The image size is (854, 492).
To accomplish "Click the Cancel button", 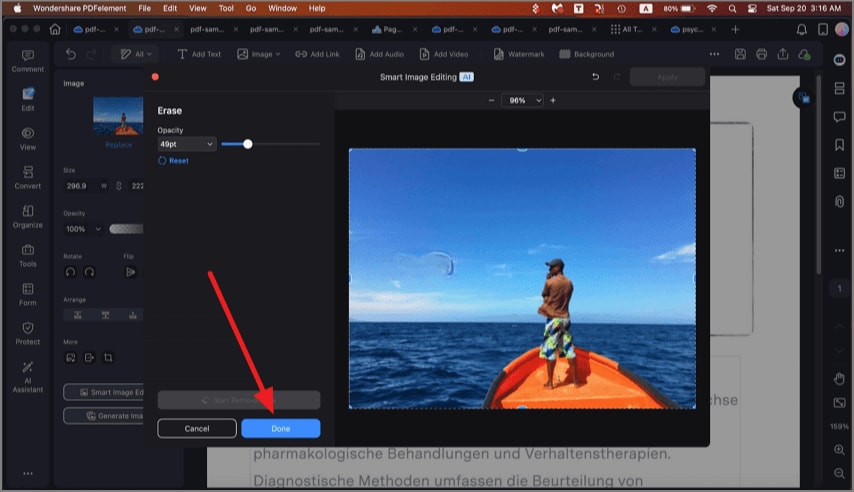I will 197,428.
